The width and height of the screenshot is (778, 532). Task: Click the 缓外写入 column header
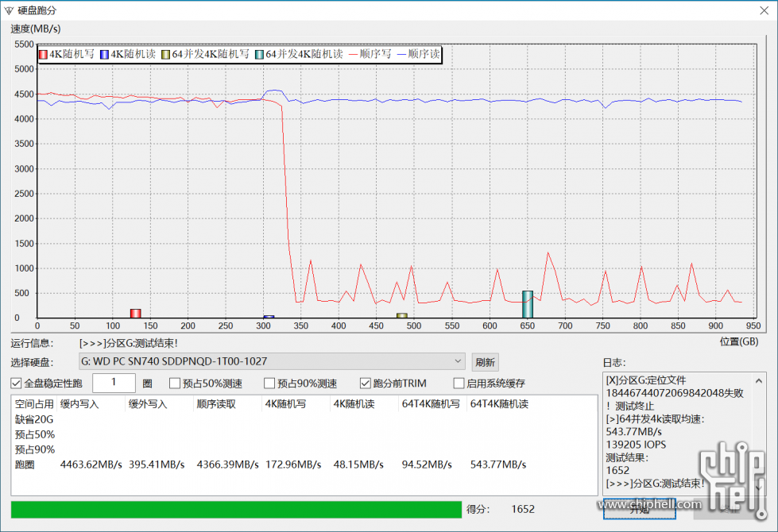(159, 404)
